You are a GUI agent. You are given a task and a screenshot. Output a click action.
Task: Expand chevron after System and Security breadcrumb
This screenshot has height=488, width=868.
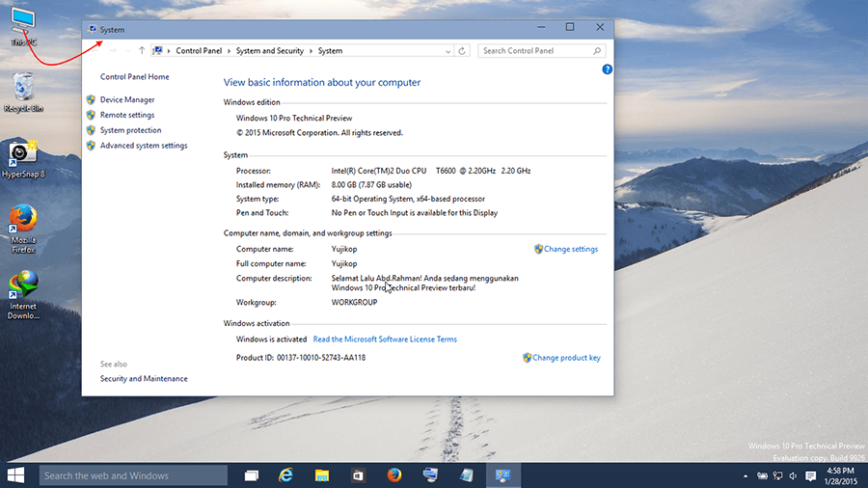(x=311, y=51)
